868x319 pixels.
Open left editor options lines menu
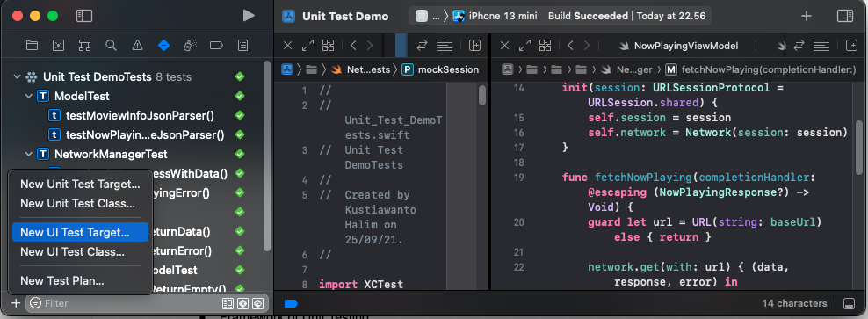[x=445, y=46]
